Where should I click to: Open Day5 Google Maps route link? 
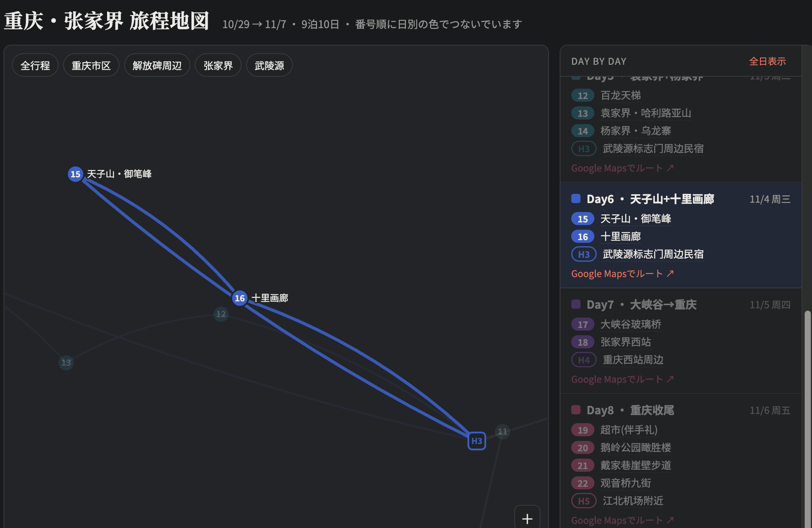pyautogui.click(x=622, y=168)
